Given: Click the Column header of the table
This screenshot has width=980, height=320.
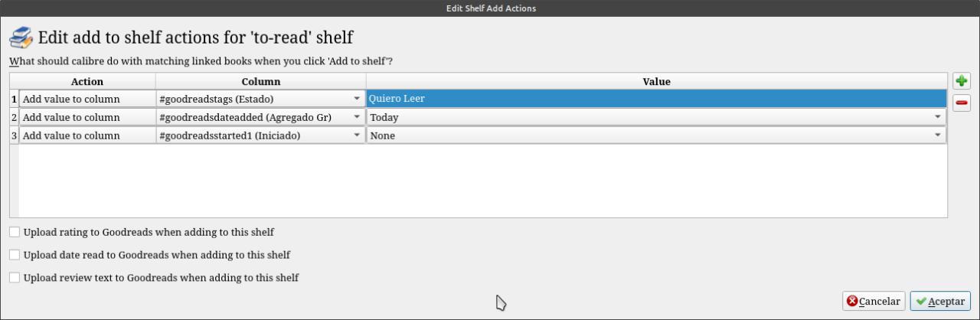Looking at the screenshot, I should click(x=260, y=81).
